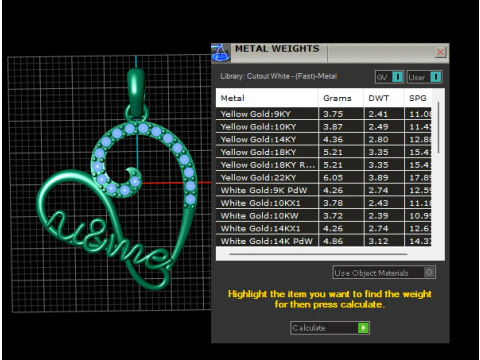The height and width of the screenshot is (360, 480).
Task: Select the White Gold:9K PdW row
Action: 324,190
